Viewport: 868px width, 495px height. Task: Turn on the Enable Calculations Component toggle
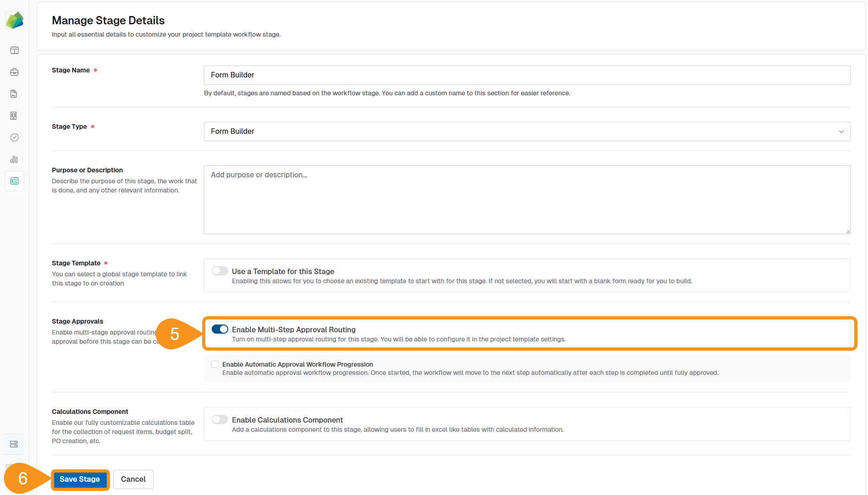(220, 419)
